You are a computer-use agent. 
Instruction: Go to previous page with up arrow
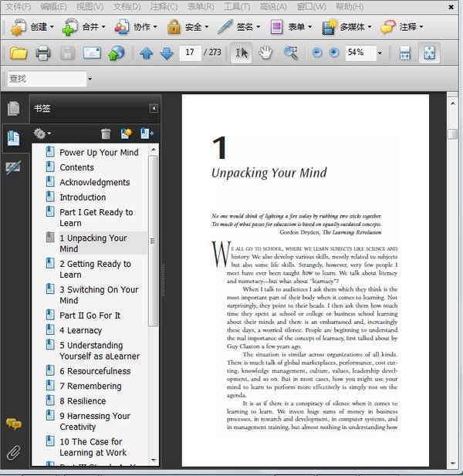tap(147, 53)
